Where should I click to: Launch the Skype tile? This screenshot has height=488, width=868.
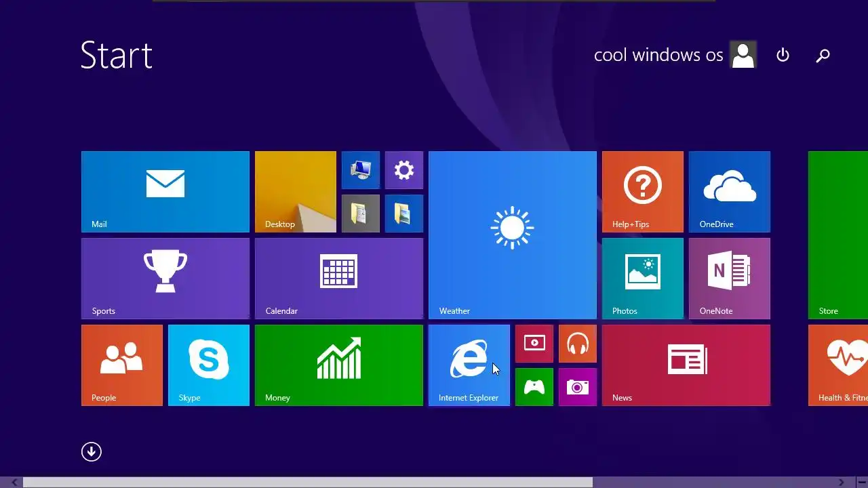(x=209, y=365)
